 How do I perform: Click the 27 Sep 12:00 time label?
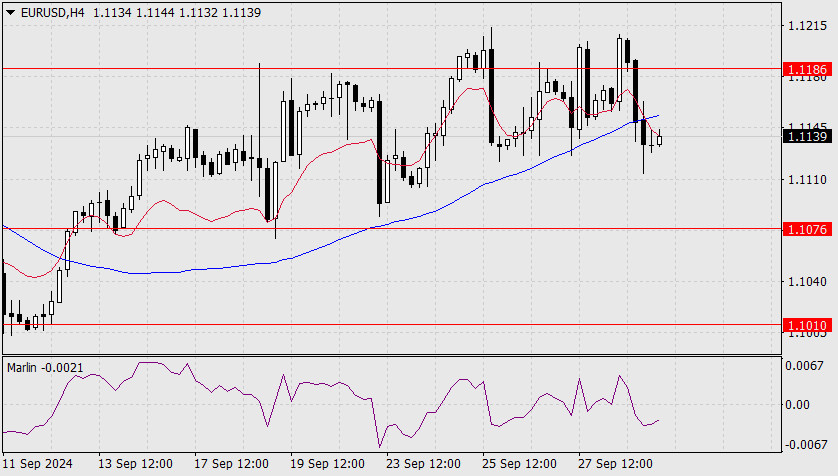(x=615, y=463)
